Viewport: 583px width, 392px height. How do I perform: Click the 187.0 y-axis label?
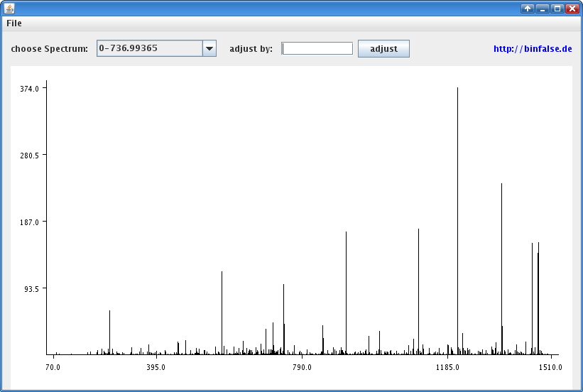coord(30,222)
